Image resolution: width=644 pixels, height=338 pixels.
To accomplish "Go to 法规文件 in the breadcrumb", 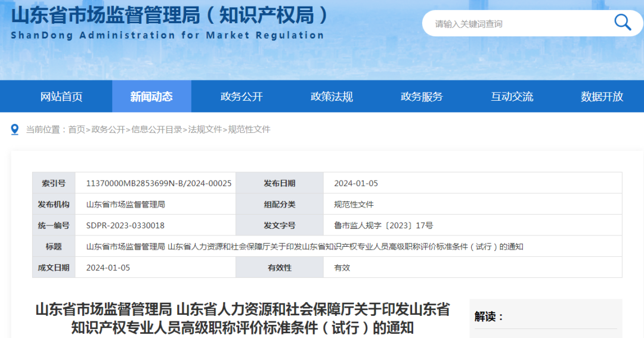I will coord(205,129).
